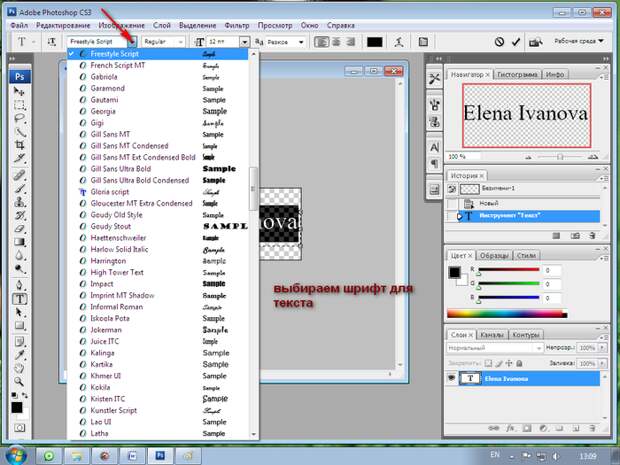Open the create warped text option

[x=399, y=42]
